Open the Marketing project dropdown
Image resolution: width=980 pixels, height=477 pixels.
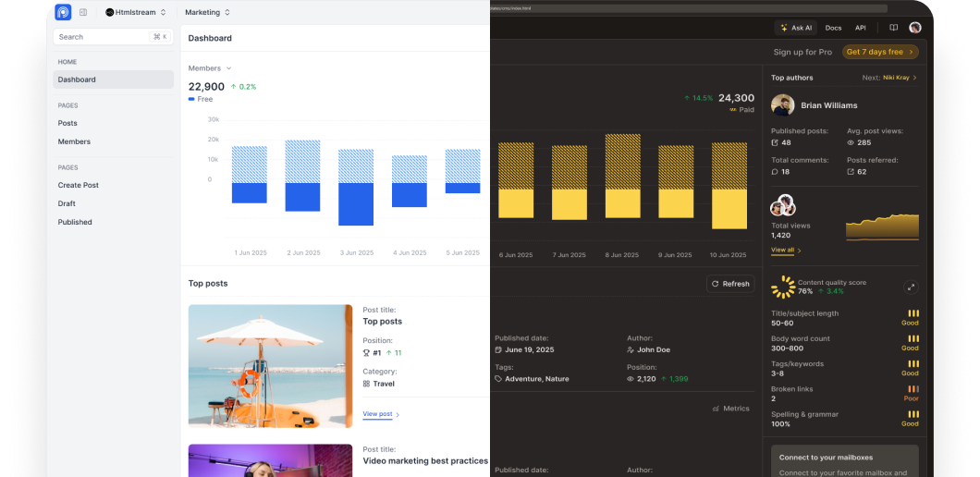tap(208, 12)
